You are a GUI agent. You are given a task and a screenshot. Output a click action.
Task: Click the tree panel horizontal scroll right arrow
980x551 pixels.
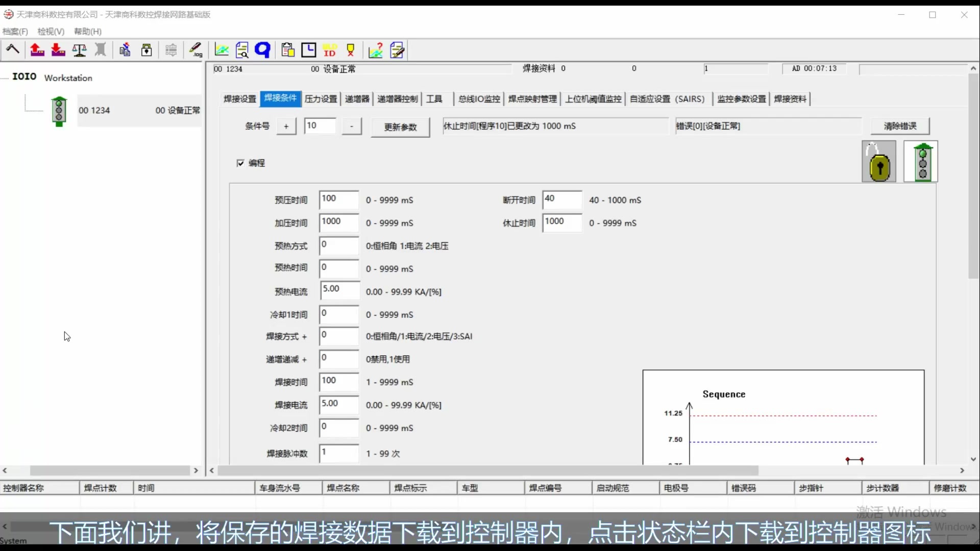[196, 470]
